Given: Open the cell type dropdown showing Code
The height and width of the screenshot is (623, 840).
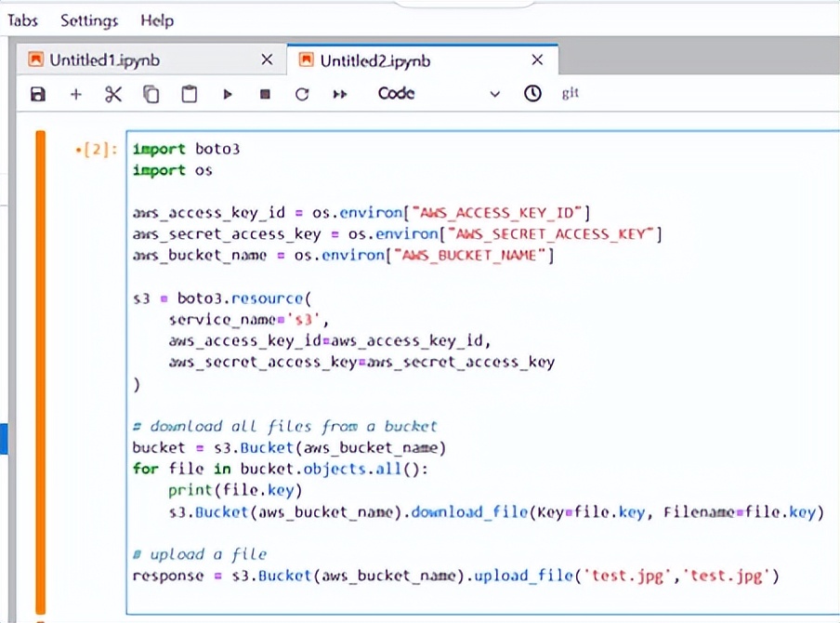Looking at the screenshot, I should click(x=437, y=93).
